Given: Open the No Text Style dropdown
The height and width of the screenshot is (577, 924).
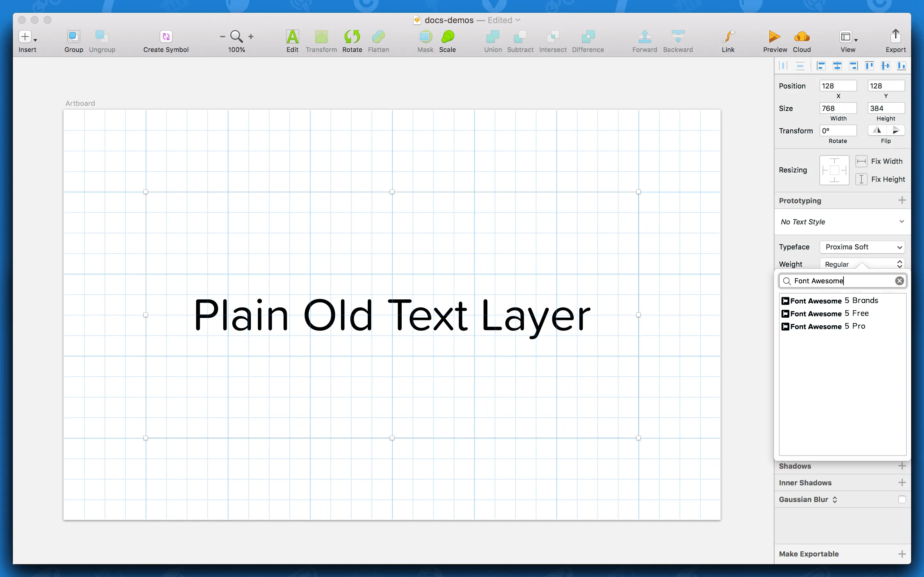Looking at the screenshot, I should tap(842, 222).
